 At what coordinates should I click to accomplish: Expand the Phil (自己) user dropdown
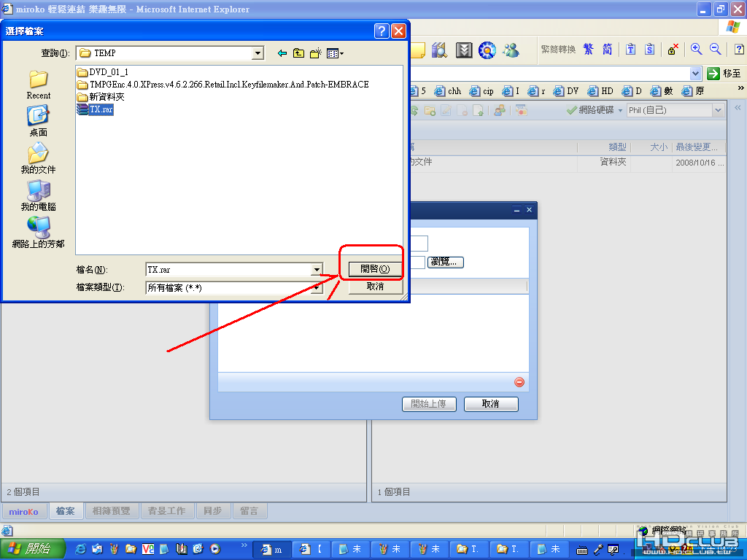(718, 111)
